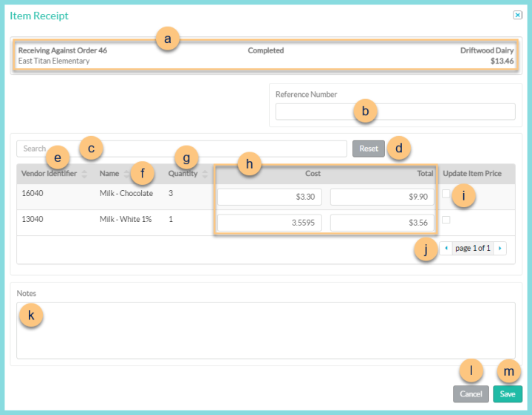Click the Milk - Chocolate item name
Screen dimensions: 532x415
(x=126, y=193)
